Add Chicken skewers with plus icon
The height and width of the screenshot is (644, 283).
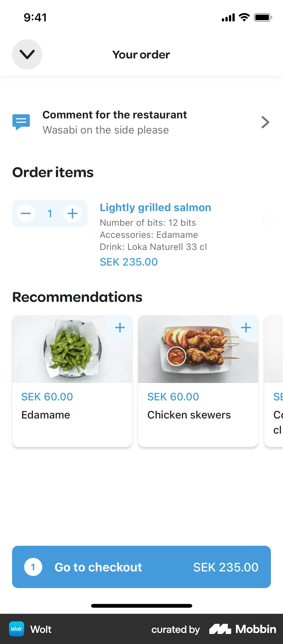pos(246,328)
